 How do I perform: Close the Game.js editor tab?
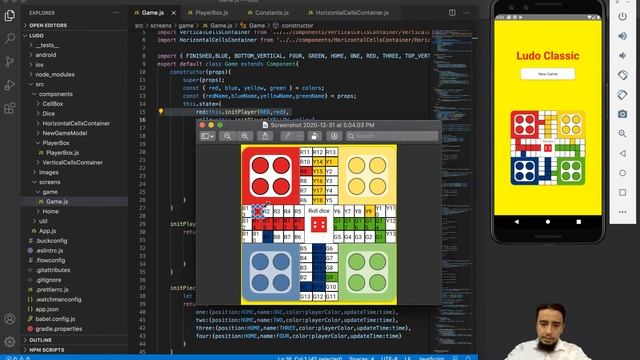(x=173, y=13)
